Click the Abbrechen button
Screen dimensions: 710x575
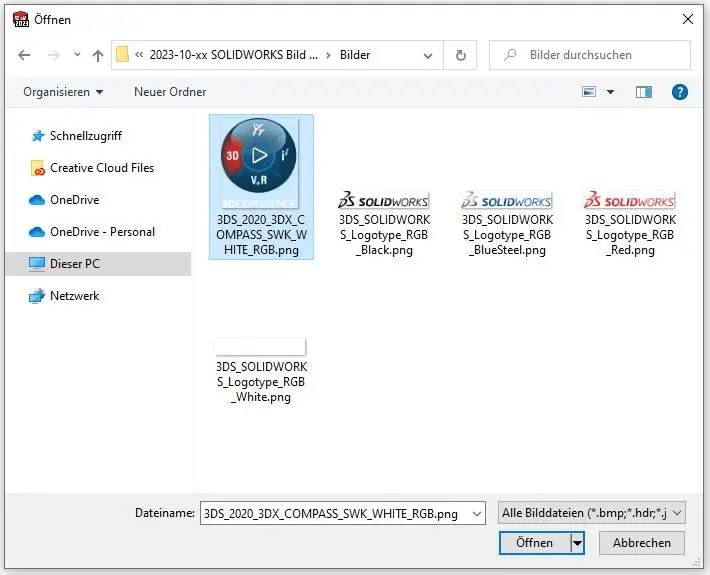tap(641, 543)
